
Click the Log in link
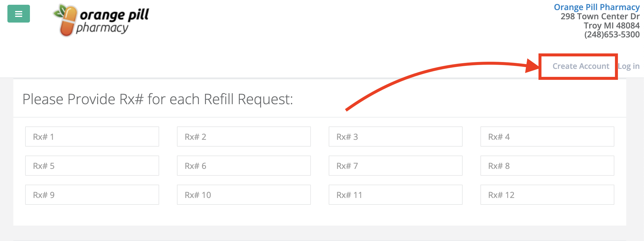coord(629,66)
